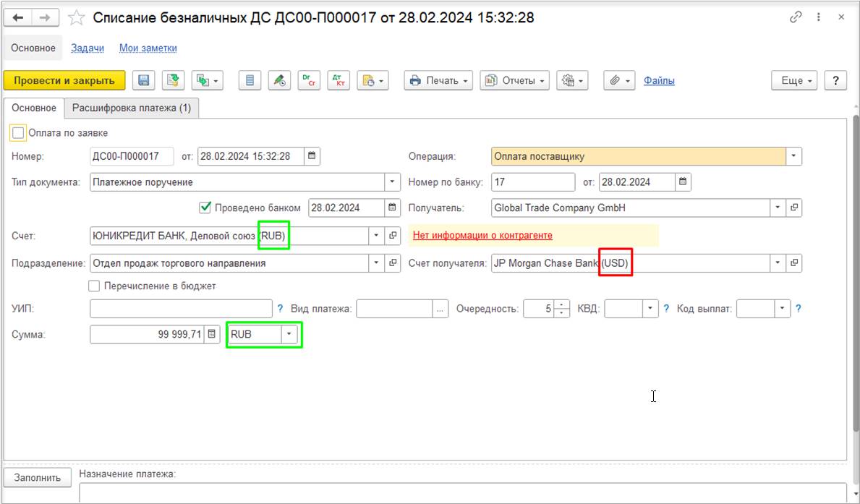860x504 pixels.
Task: Open gear settings dropdown in toolbar
Action: (573, 80)
